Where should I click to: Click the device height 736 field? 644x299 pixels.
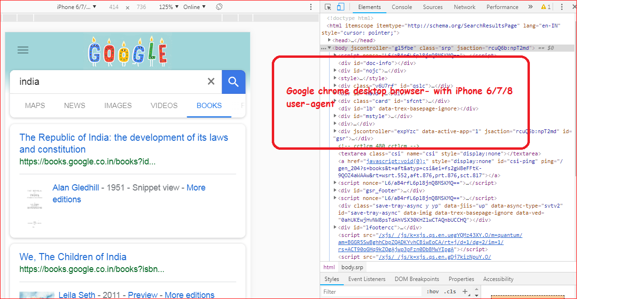pos(141,7)
